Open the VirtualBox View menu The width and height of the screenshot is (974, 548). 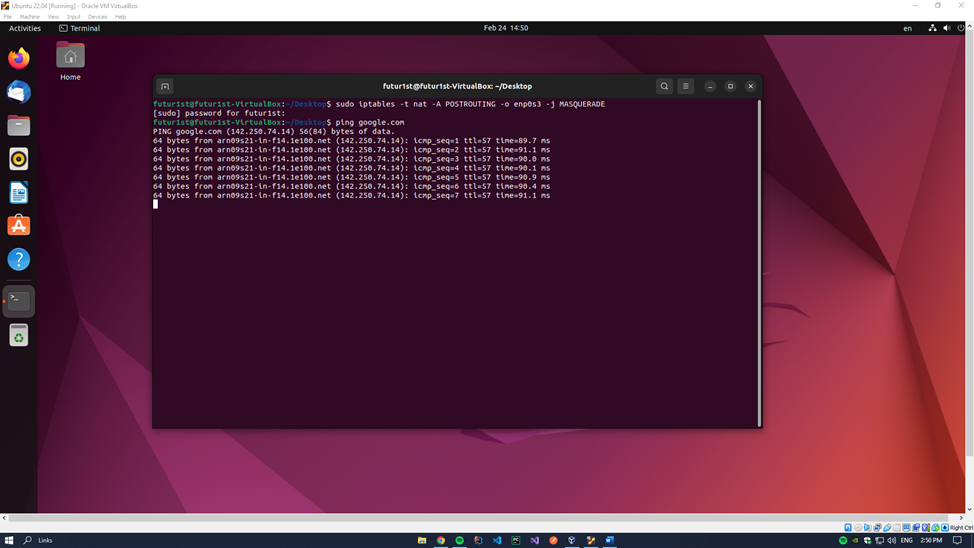[x=53, y=17]
